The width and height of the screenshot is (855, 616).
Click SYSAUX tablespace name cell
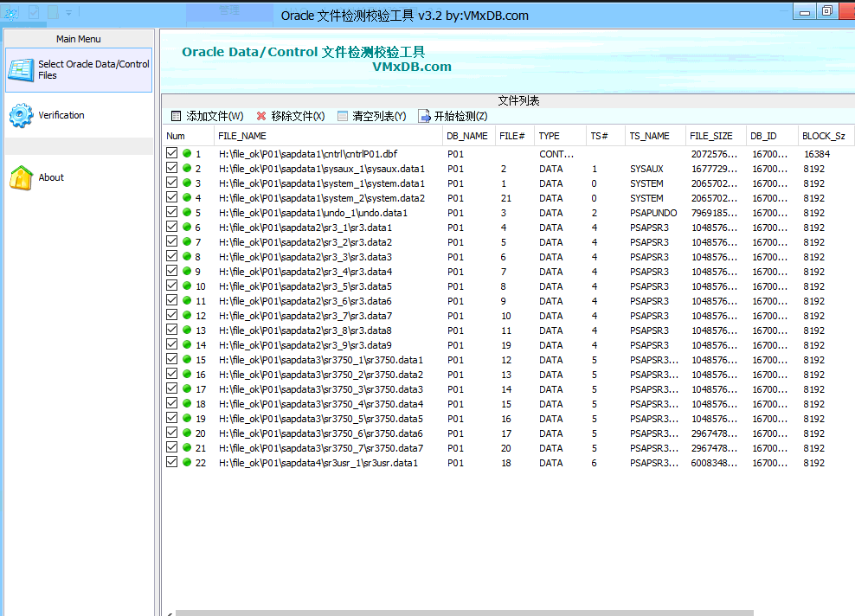[x=646, y=169]
